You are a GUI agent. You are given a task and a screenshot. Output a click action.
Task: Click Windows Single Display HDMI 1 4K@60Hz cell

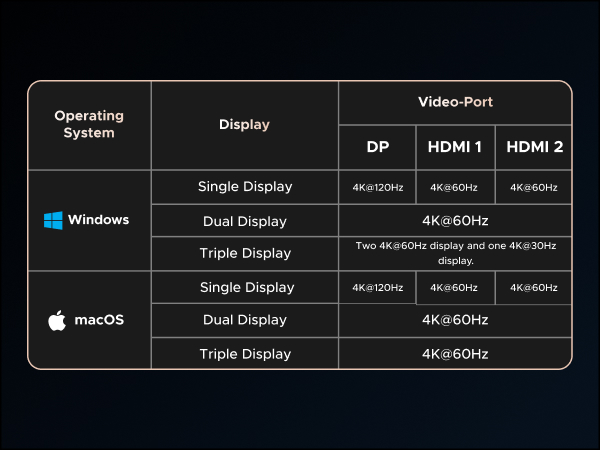pos(454,188)
